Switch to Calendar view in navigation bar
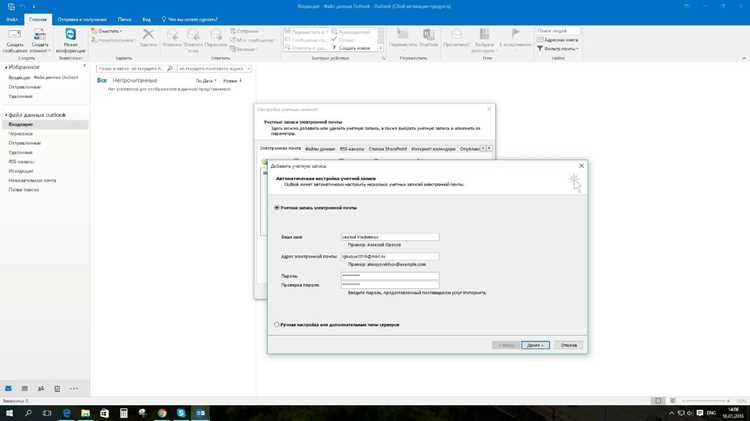 click(x=24, y=388)
